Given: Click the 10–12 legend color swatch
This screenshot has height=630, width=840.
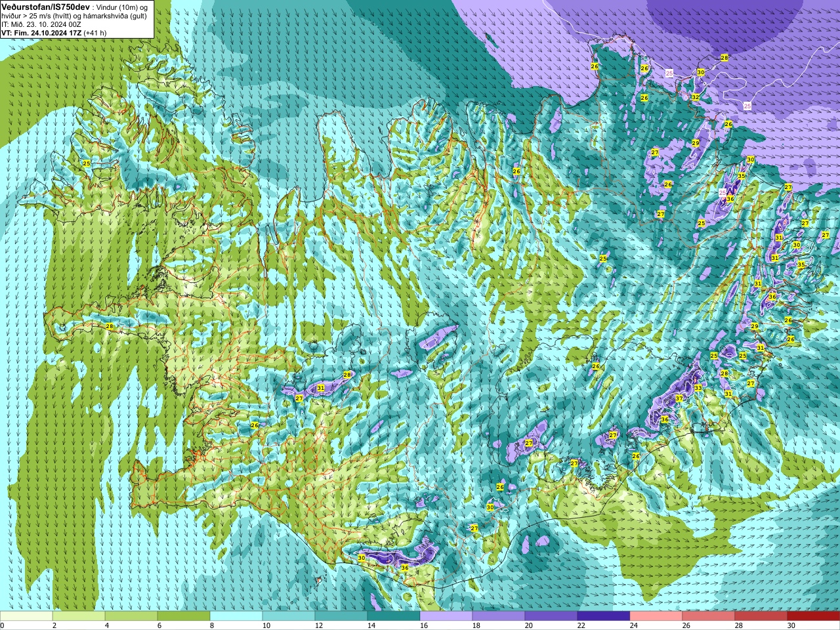Looking at the screenshot, I should point(289,616).
